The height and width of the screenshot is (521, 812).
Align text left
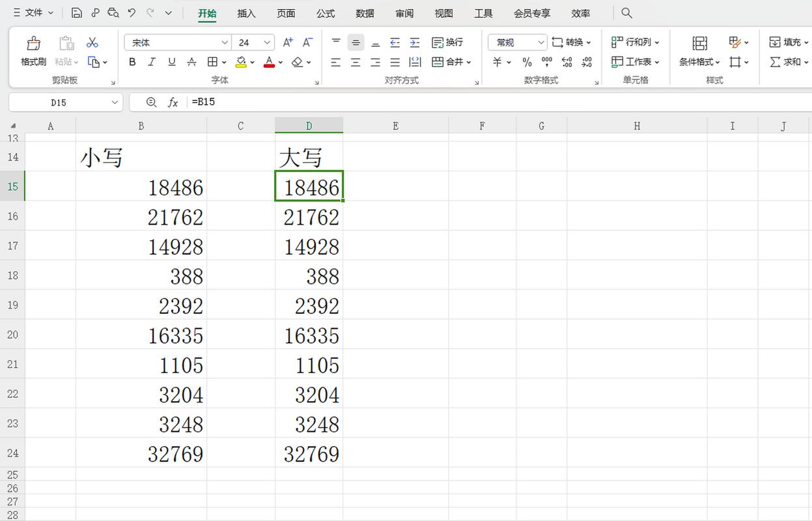(336, 63)
